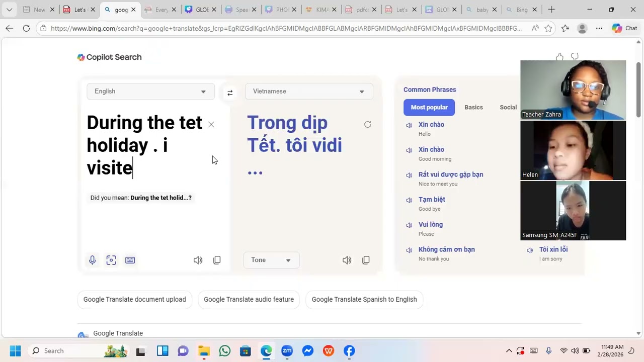Open camera image translation icon
644x362 pixels.
tap(111, 260)
